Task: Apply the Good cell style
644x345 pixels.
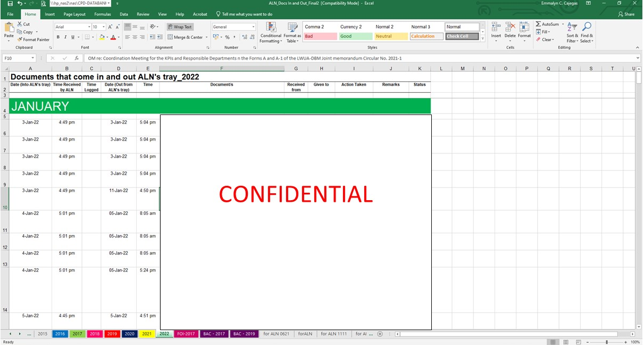Action: [x=355, y=36]
